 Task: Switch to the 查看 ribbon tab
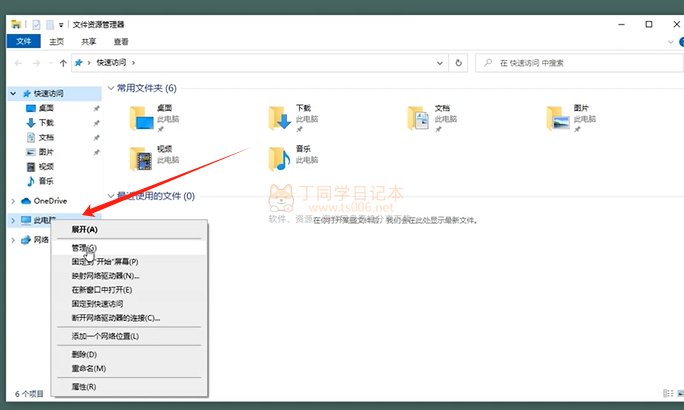121,41
